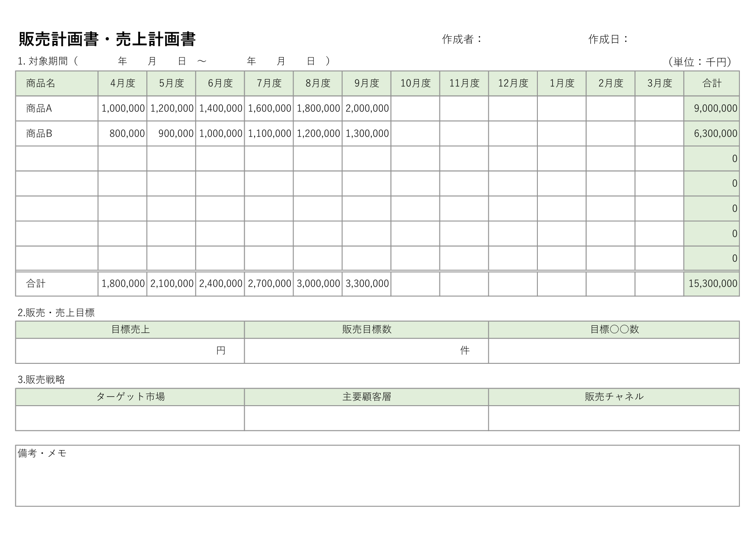
Task: Click 商品A September value 2,000,000
Action: (367, 109)
